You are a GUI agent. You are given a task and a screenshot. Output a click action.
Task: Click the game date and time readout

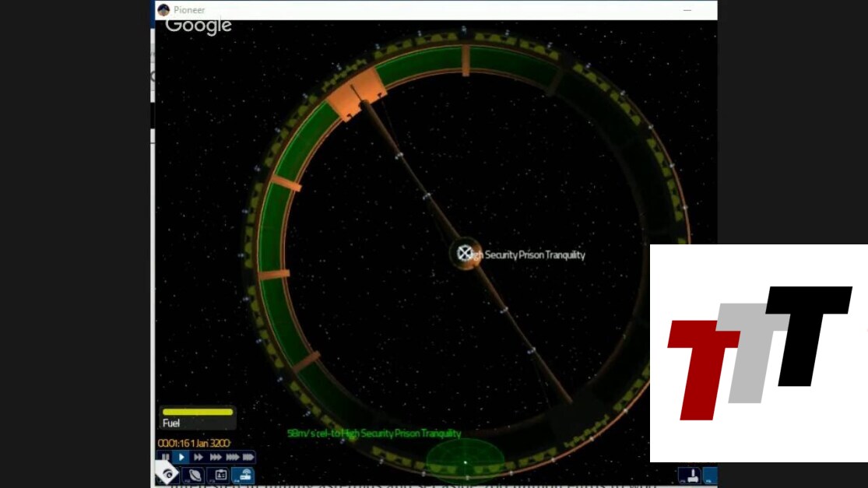[x=195, y=444]
